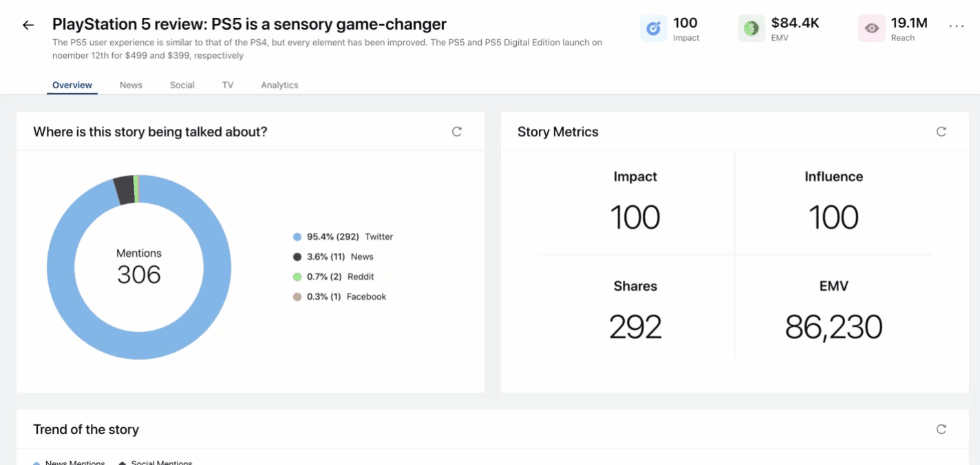Refresh the Trend of the story widget

point(941,429)
